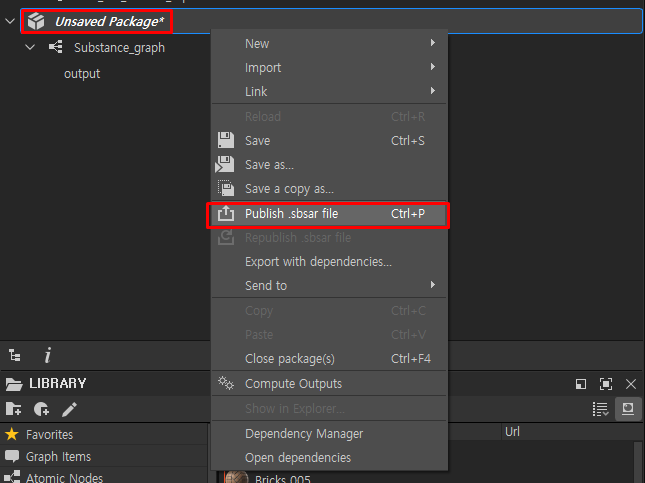Click the info 'i' icon
645x483 pixels.
(x=48, y=355)
